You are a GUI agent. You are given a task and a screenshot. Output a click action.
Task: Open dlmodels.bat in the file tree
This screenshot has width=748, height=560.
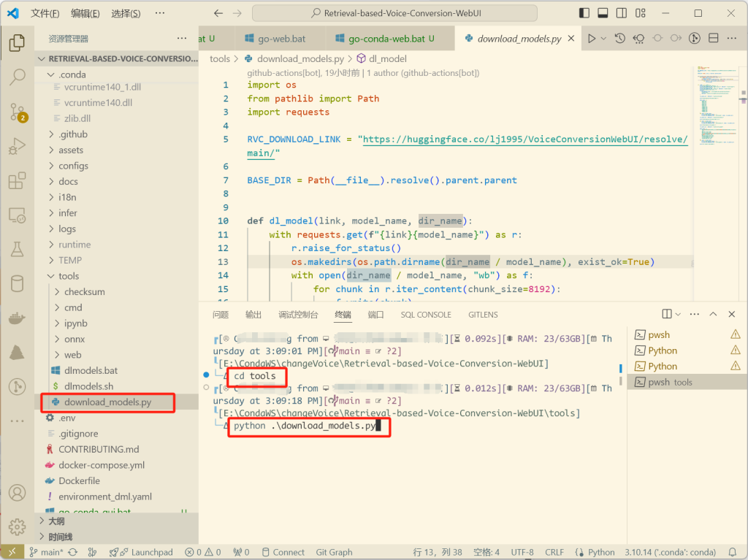coord(91,370)
